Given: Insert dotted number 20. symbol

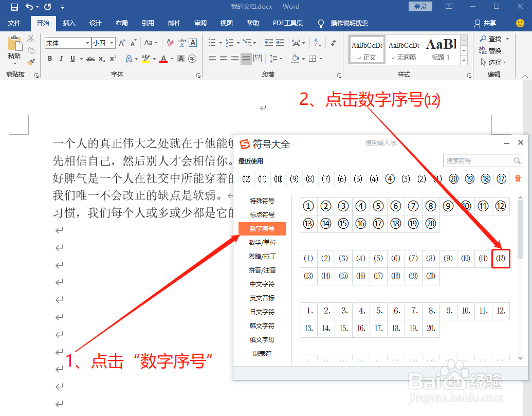Looking at the screenshot, I should (431, 329).
